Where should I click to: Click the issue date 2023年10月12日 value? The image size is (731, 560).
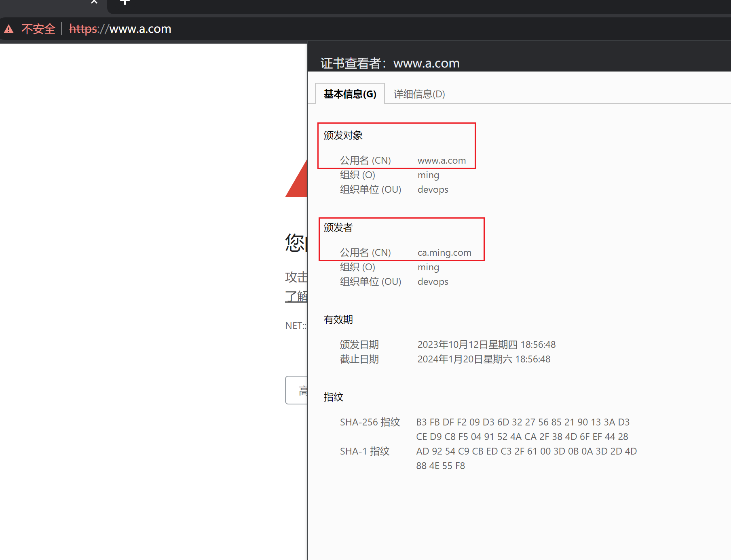click(486, 345)
